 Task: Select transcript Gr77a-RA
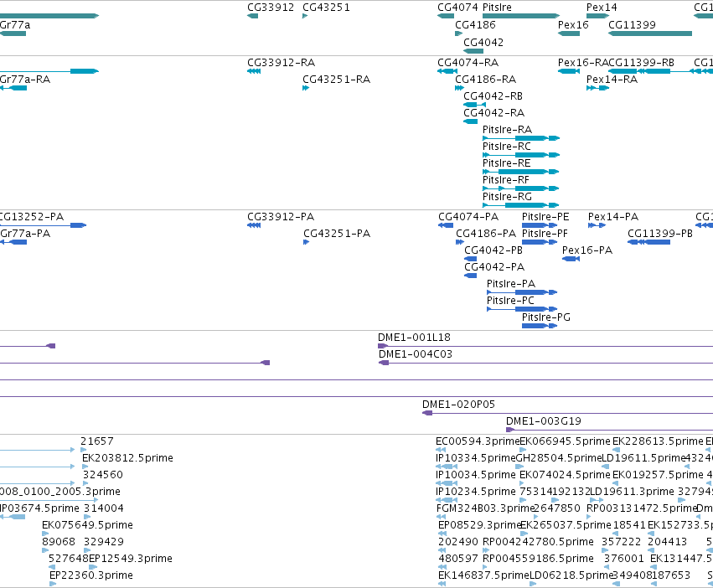point(25,80)
